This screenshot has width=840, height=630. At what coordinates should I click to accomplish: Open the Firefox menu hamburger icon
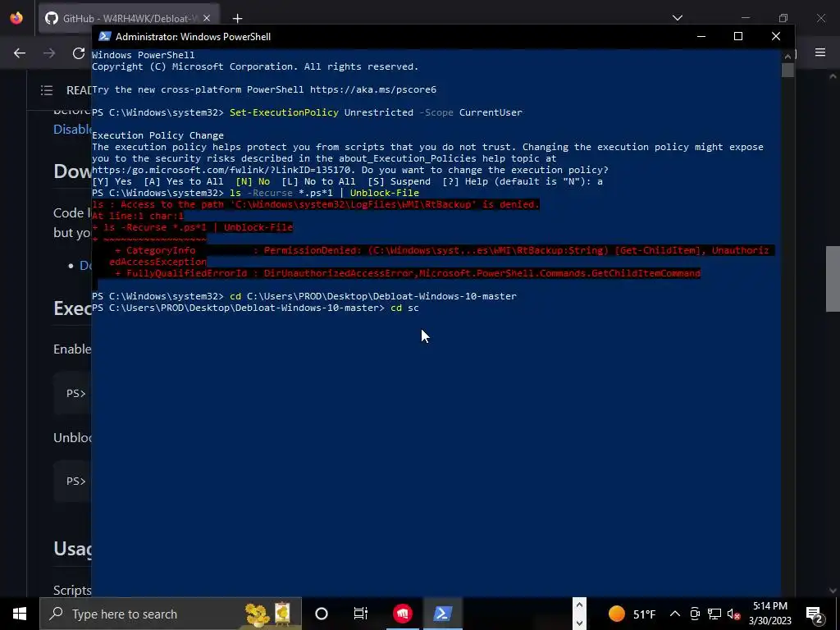pos(820,52)
